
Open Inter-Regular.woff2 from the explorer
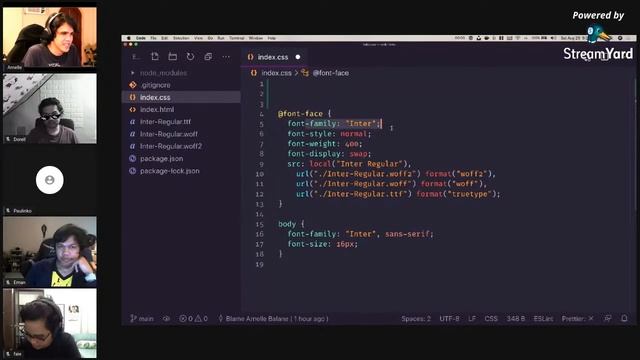click(181, 146)
